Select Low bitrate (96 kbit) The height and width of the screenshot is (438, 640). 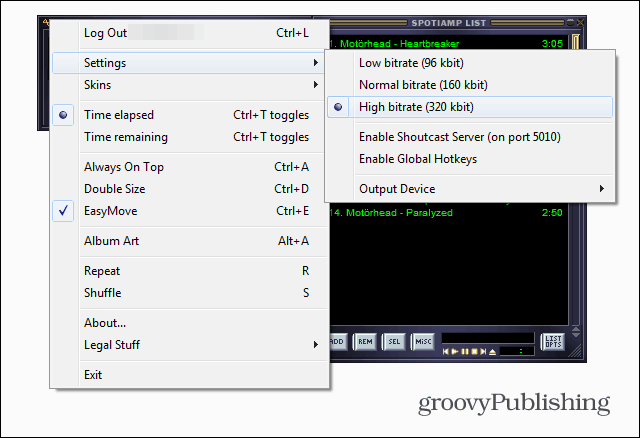click(x=470, y=63)
